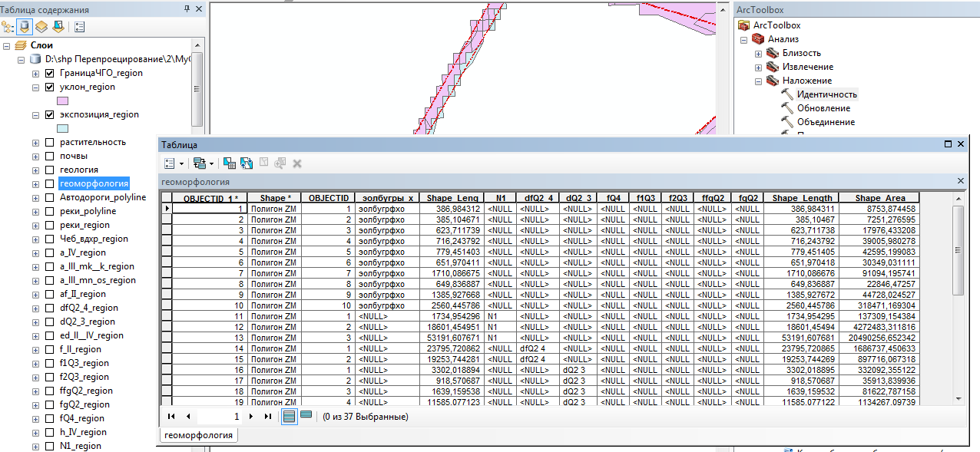
Task: Click the record number input field
Action: pos(220,416)
